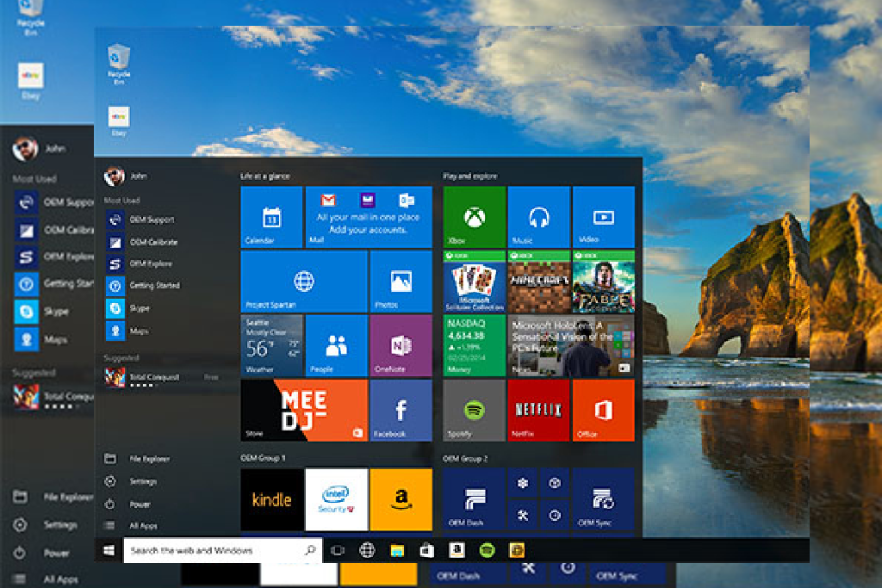Viewport: 882px width, 588px height.
Task: Select the Recycle Bin icon in front window
Action: [x=119, y=64]
